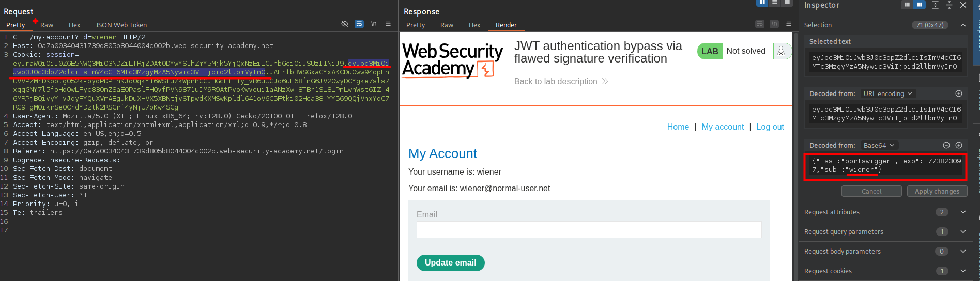Screen dimensions: 980x281
Task: Open the URL encoding dropdown
Action: tap(888, 93)
